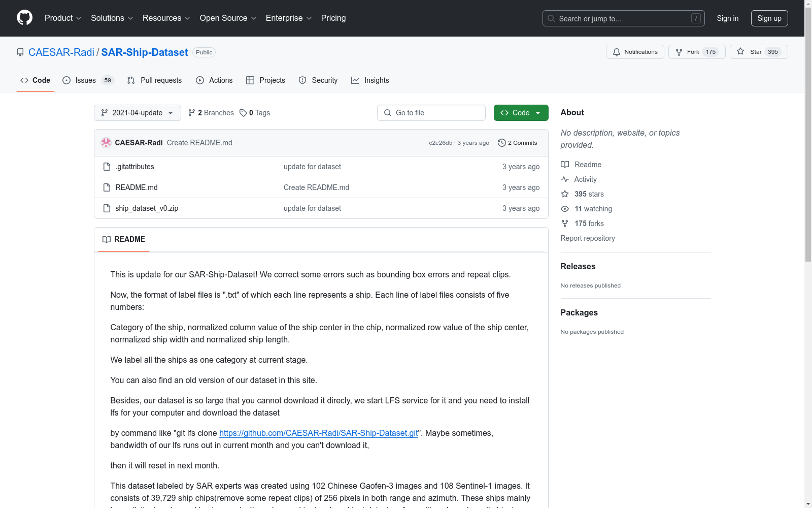Star the SAR-Ship-Dataset repository

click(759, 52)
